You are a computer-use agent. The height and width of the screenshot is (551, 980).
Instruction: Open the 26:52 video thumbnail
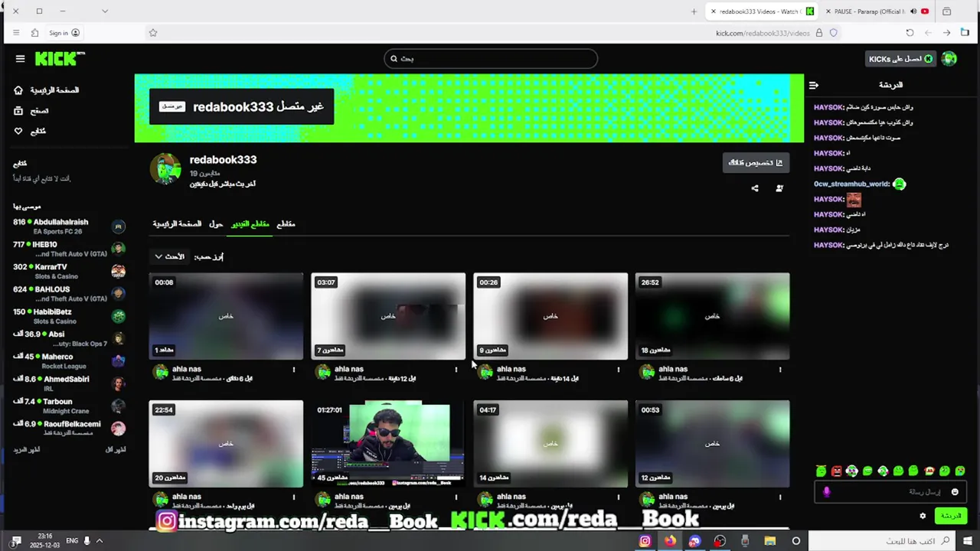tap(713, 316)
